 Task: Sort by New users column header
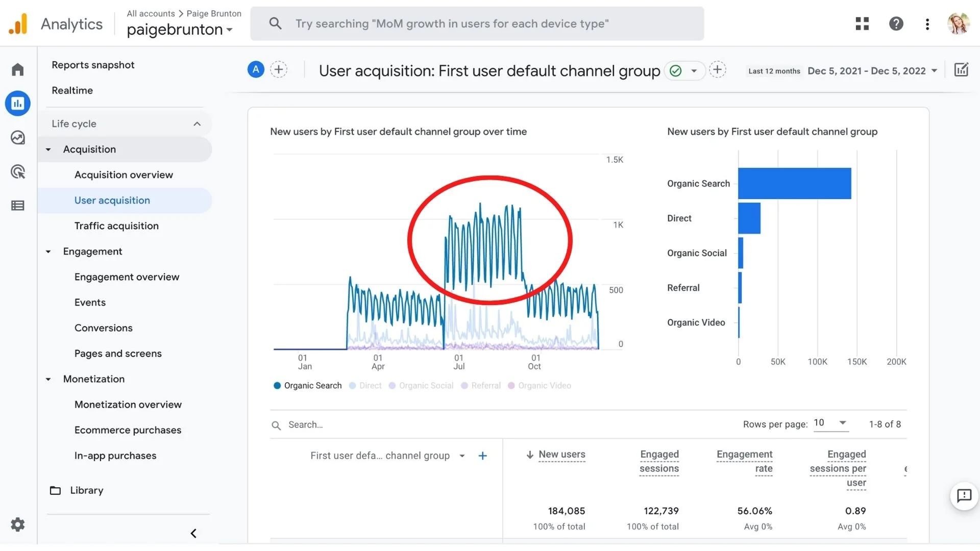click(x=561, y=454)
